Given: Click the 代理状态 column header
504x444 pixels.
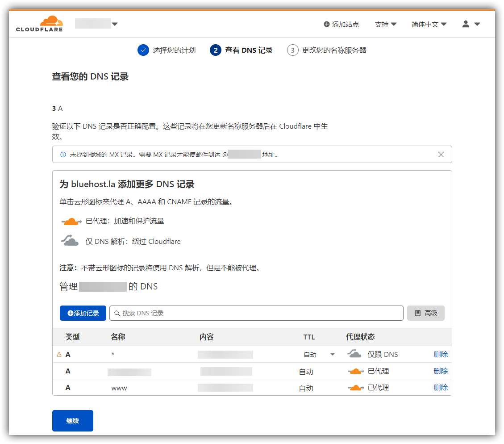Looking at the screenshot, I should coord(360,337).
